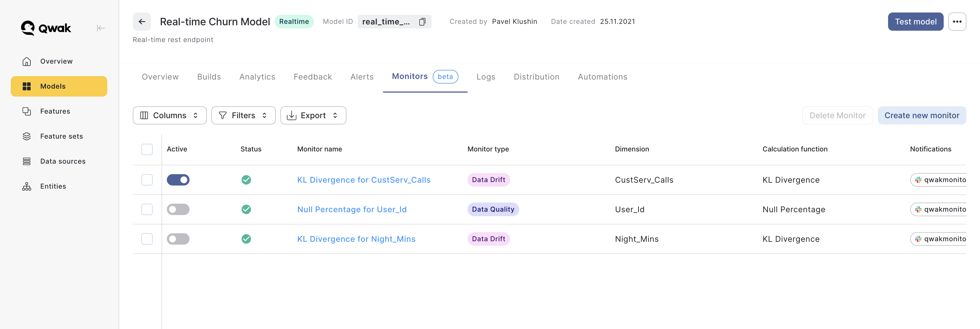Viewport: 980px width, 329px height.
Task: Tick the select-all checkbox in the header
Action: [147, 149]
